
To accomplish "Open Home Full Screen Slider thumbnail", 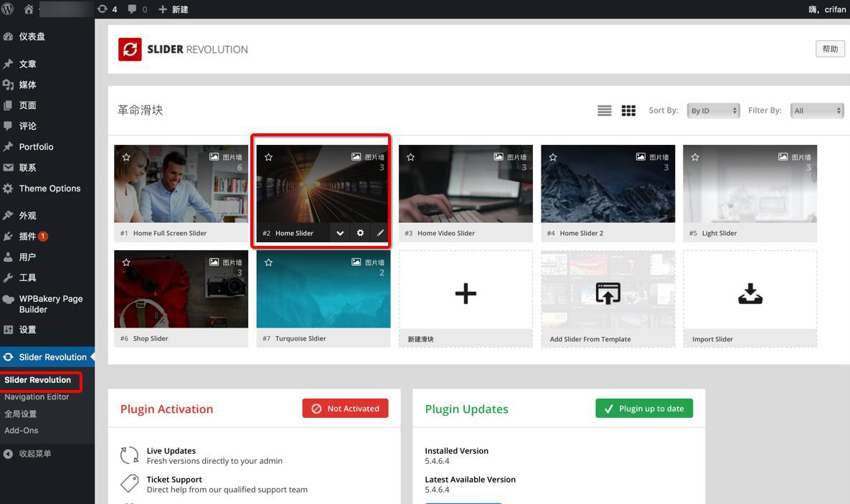I will tap(181, 184).
